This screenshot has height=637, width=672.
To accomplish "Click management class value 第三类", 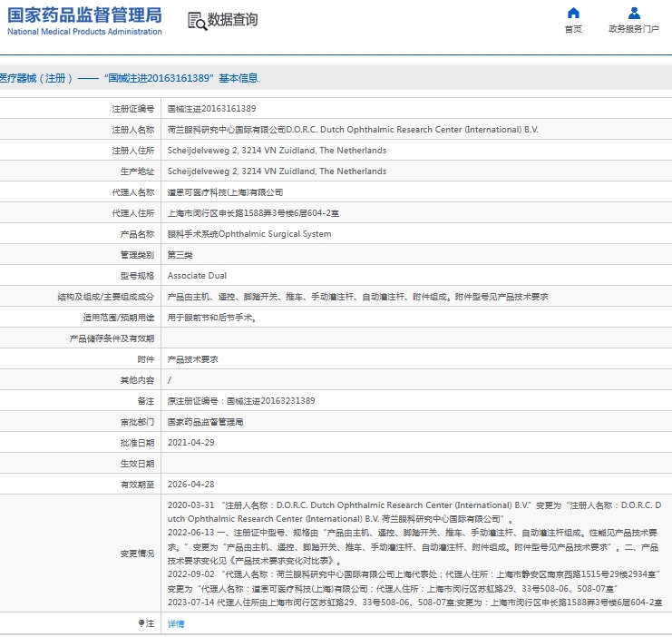I will (180, 255).
